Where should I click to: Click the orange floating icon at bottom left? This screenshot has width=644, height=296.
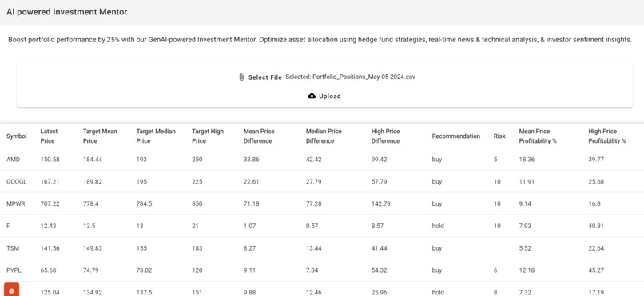coord(11,289)
